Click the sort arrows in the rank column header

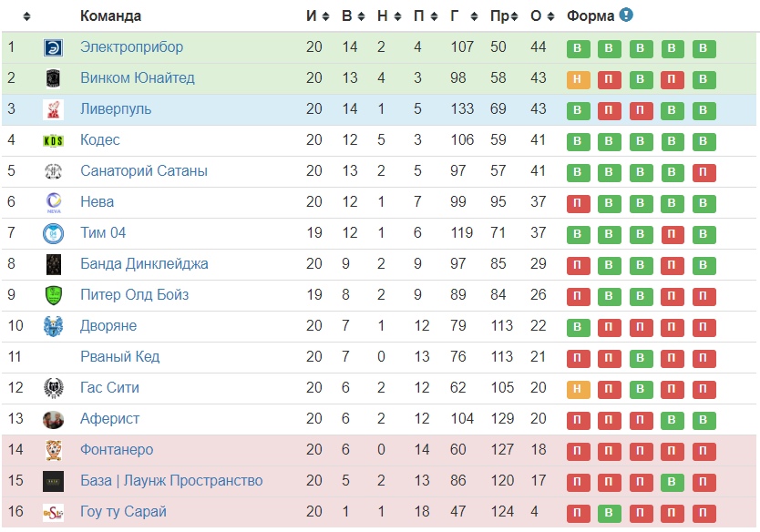pos(26,16)
